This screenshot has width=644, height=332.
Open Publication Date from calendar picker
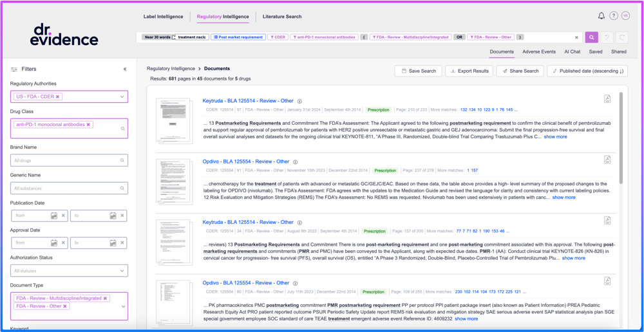[x=54, y=216]
